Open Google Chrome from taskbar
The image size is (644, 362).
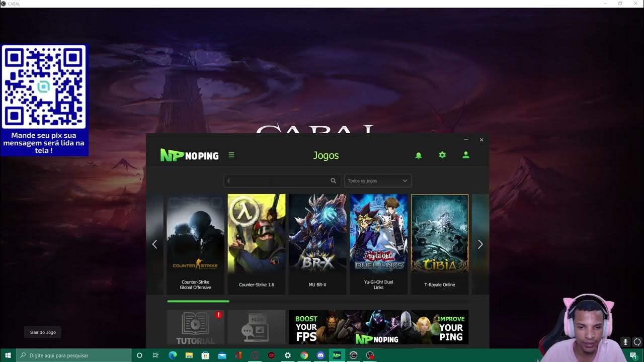[304, 355]
